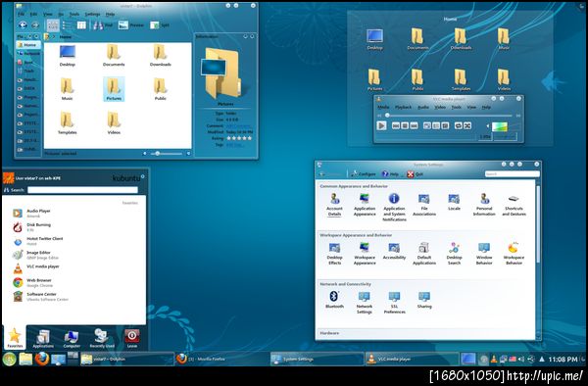The image size is (588, 386).
Task: Open Videos folder in Dolphin window
Action: pyautogui.click(x=114, y=122)
